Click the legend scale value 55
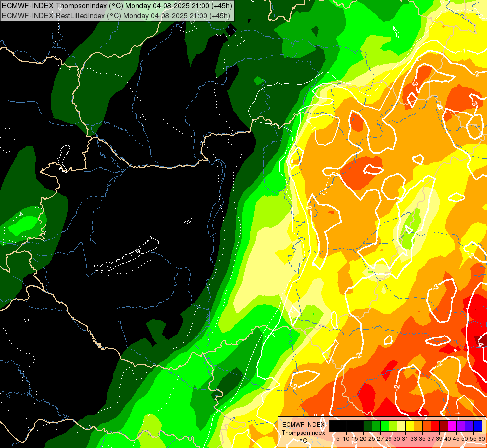The width and height of the screenshot is (487, 448). [x=473, y=439]
